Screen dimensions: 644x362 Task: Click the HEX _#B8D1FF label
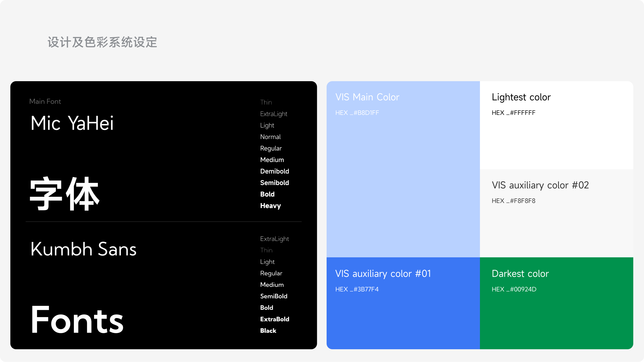[x=357, y=113]
